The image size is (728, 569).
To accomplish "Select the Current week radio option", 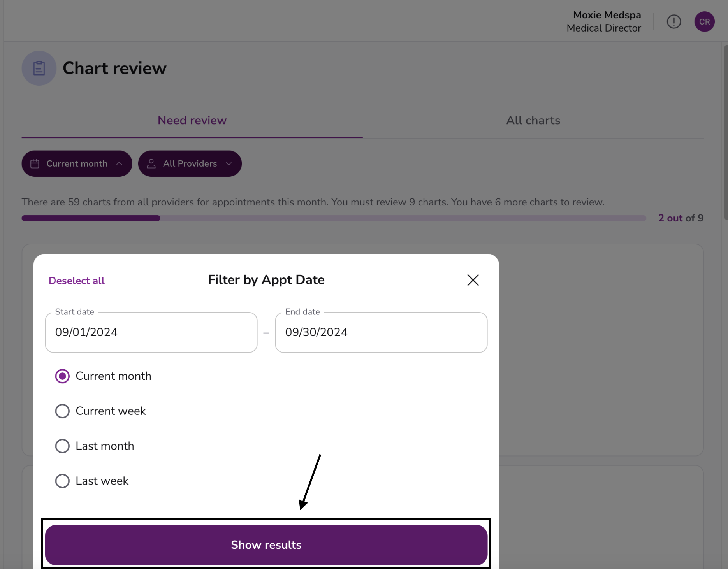I will point(62,411).
